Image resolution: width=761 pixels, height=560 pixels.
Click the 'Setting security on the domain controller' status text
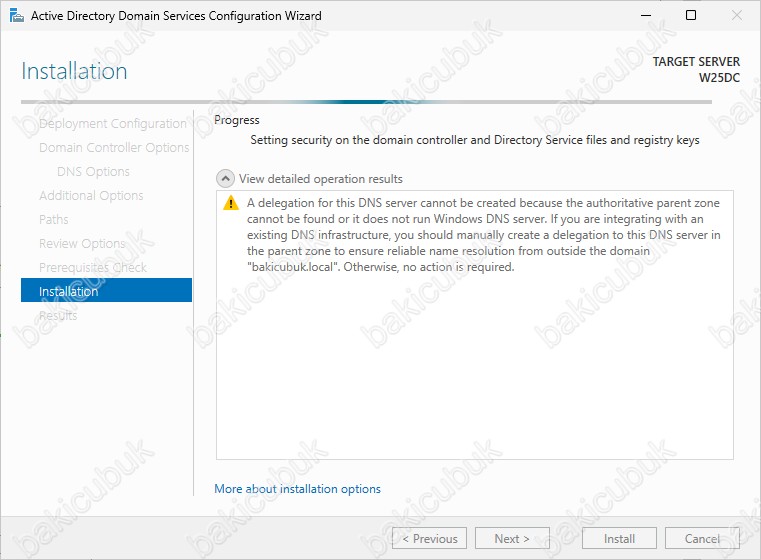[x=475, y=140]
